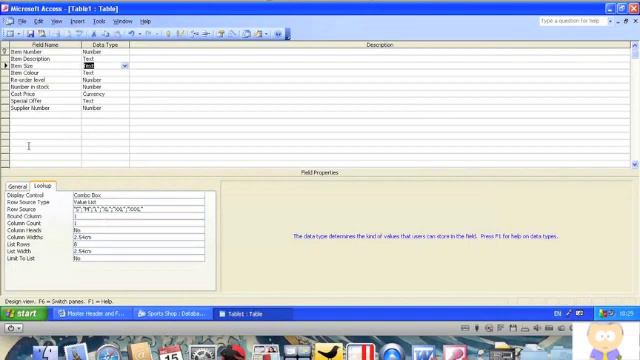
Task: Click the 'Type a question for help' box
Action: point(573,21)
